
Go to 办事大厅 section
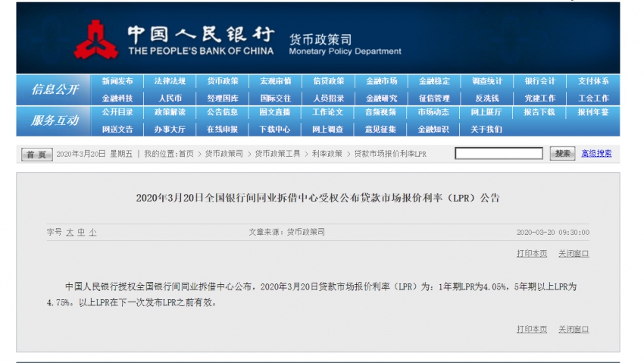coord(170,130)
